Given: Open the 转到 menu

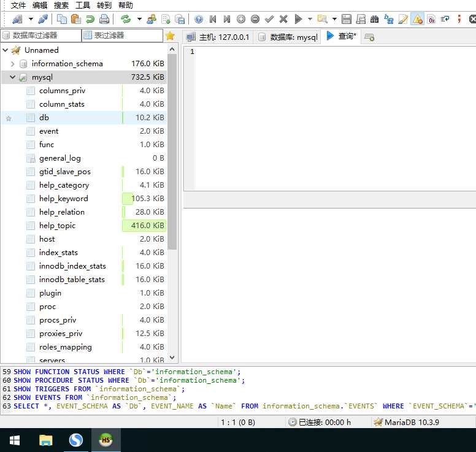Looking at the screenshot, I should [x=104, y=5].
